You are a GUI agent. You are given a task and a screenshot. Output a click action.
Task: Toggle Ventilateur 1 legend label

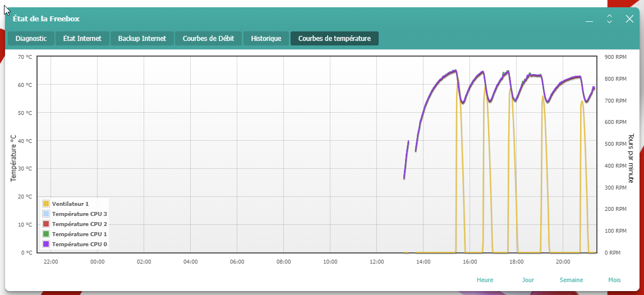point(70,204)
